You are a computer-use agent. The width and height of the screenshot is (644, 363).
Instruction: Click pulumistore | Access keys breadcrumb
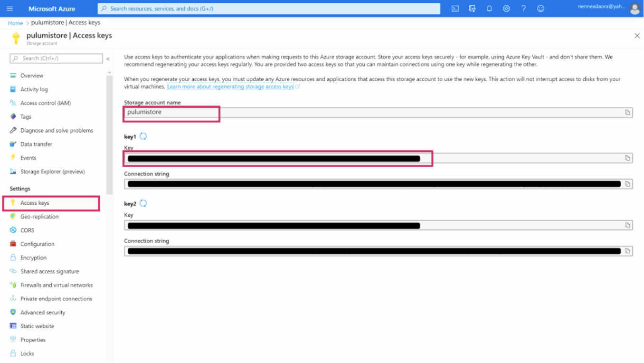66,22
